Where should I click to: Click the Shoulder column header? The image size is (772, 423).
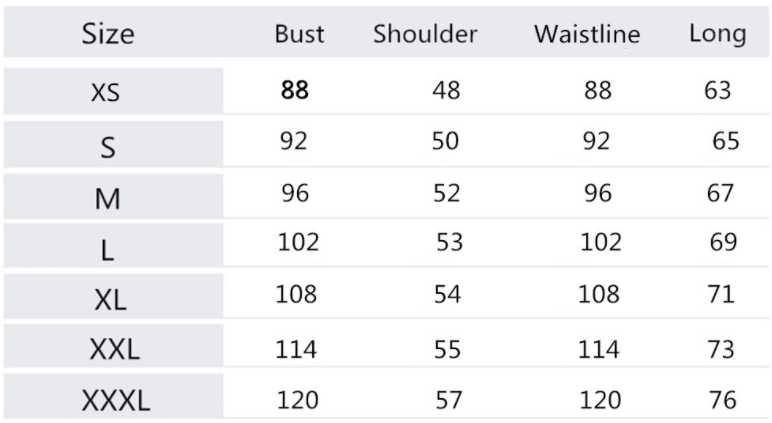coord(425,34)
